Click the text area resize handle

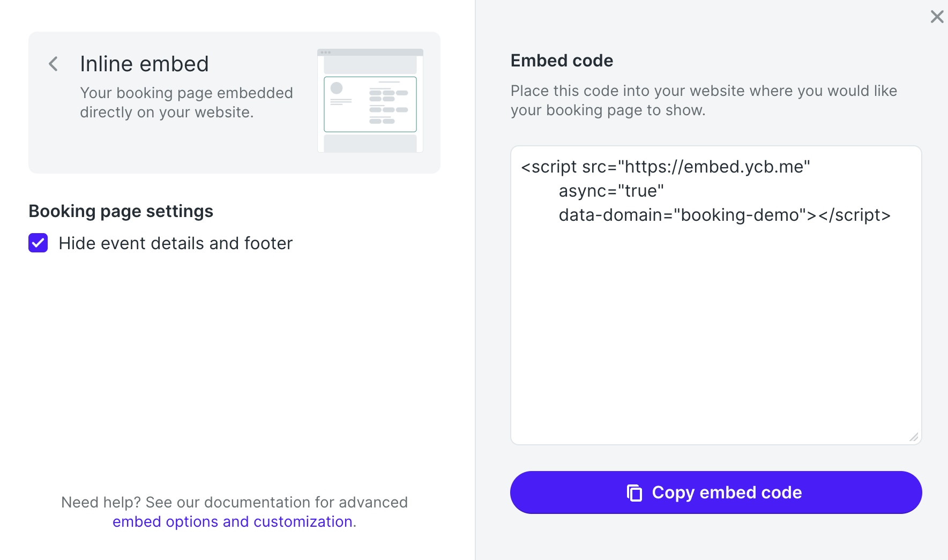point(914,437)
